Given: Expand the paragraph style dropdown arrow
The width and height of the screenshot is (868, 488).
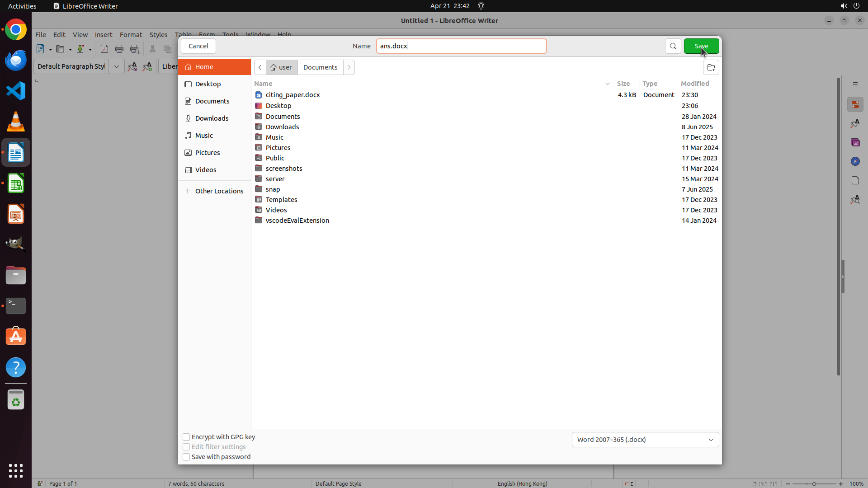Looking at the screenshot, I should 117,66.
